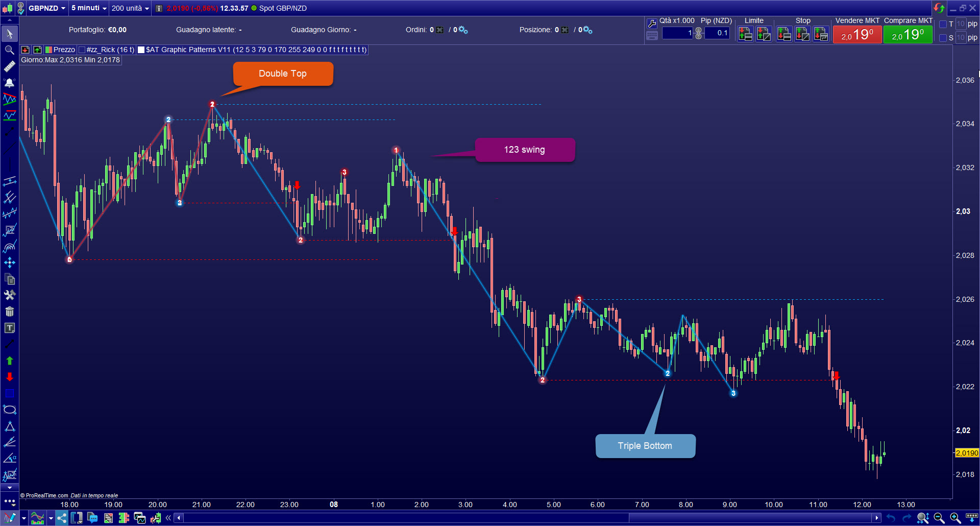Enable the #zz_Rick indicator checkbox
980x526 pixels.
pyautogui.click(x=81, y=50)
